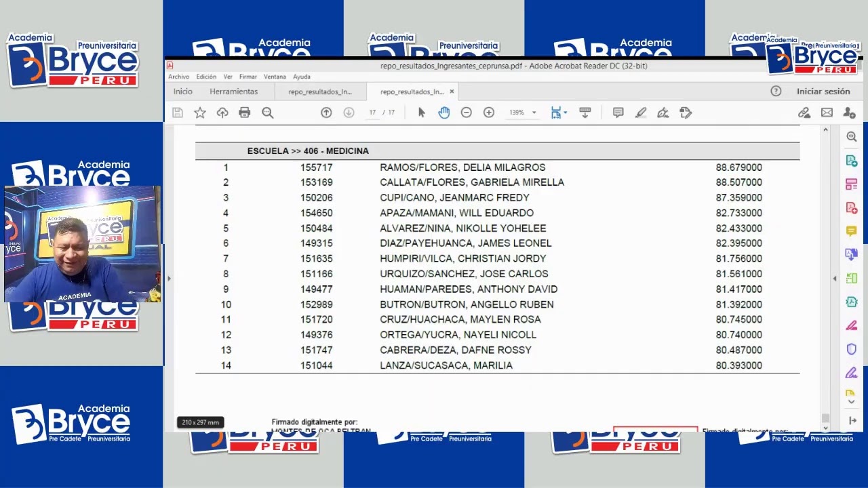Go to the previous page arrow
The height and width of the screenshot is (488, 868).
[326, 113]
